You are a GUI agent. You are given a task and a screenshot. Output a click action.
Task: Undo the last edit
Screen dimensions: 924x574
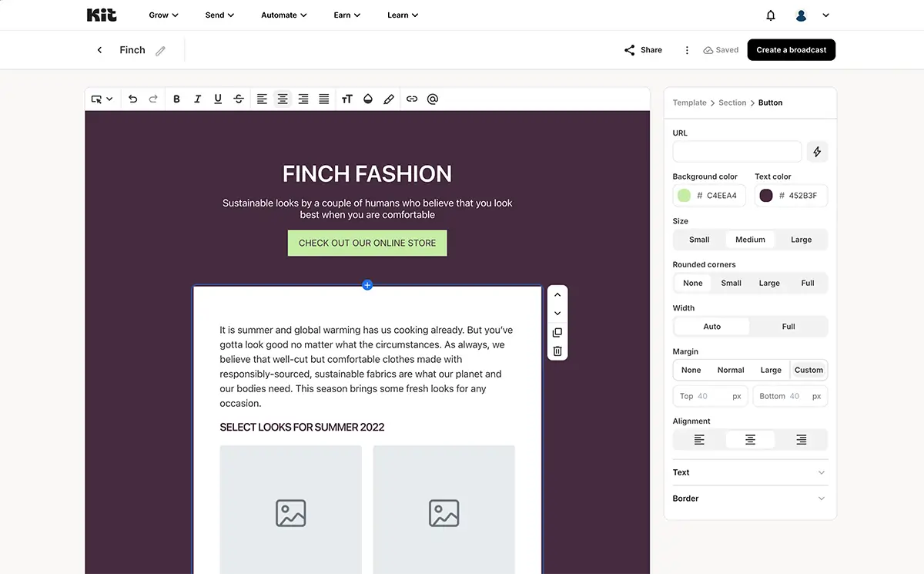(132, 99)
